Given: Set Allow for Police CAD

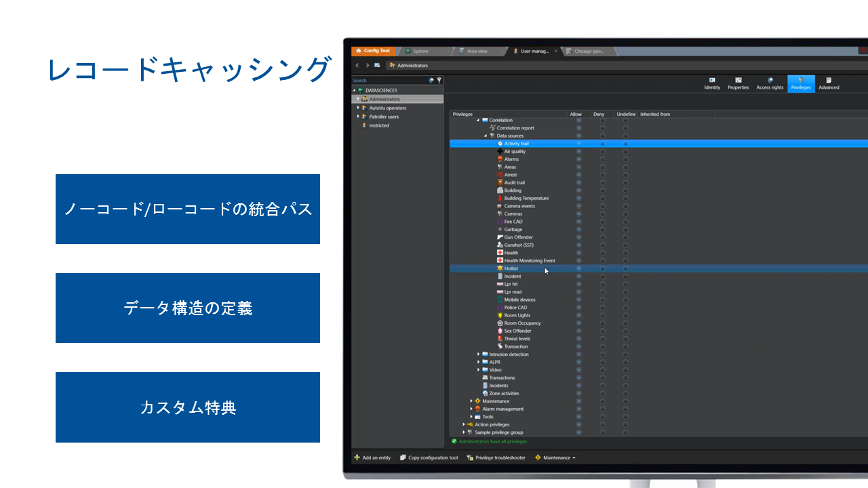Looking at the screenshot, I should [578, 308].
